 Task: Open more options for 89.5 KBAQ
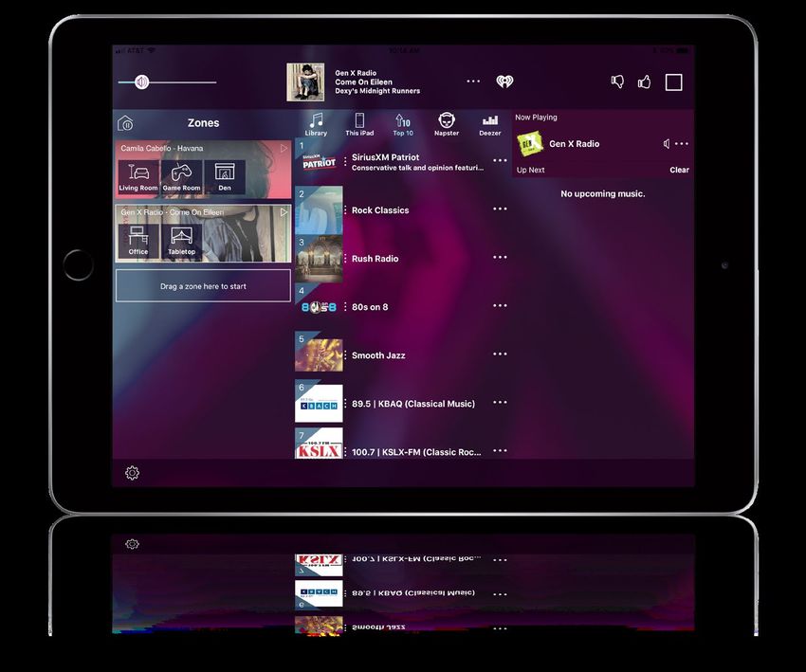pyautogui.click(x=500, y=402)
